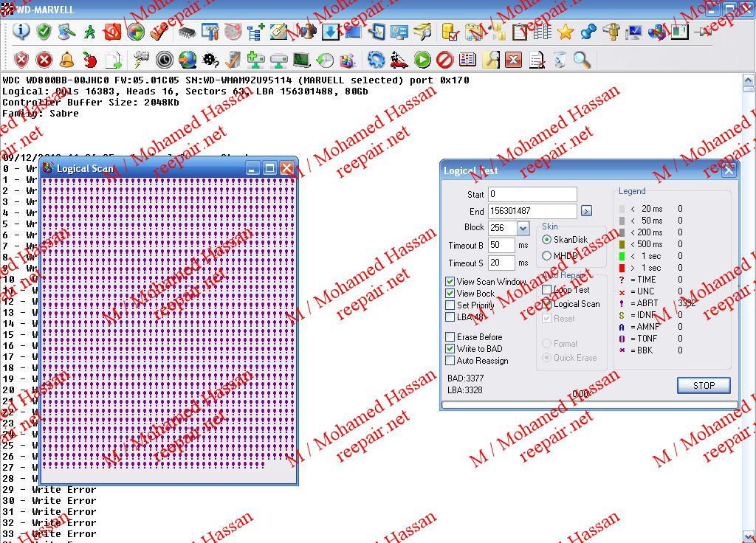Click the main log scrollbar up arrow
This screenshot has width=756, height=543.
(748, 80)
